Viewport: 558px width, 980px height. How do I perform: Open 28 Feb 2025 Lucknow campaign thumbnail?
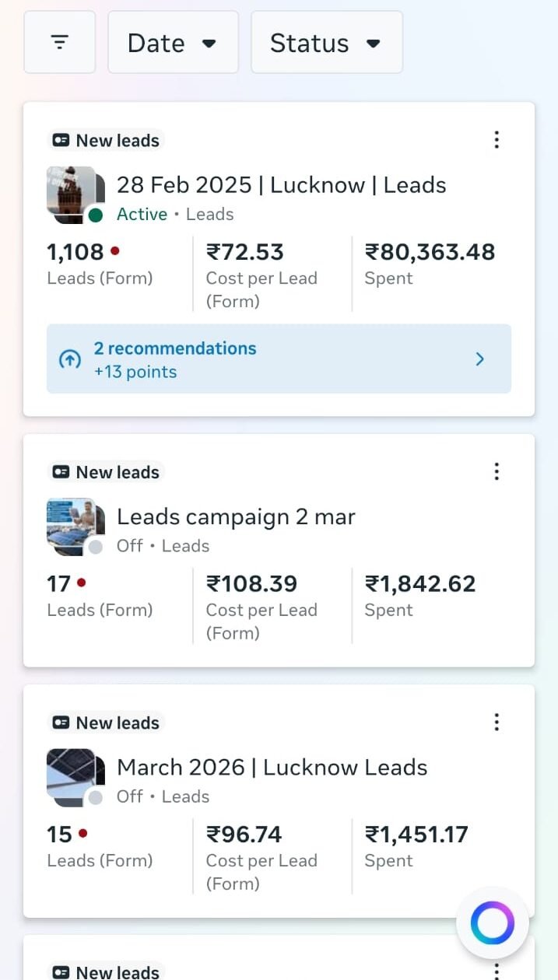(72, 191)
